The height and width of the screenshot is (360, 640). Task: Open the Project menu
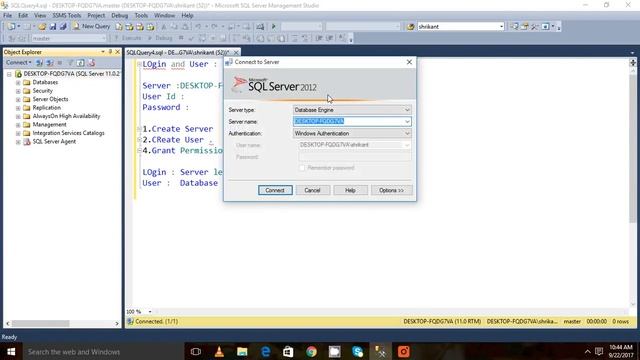96,16
